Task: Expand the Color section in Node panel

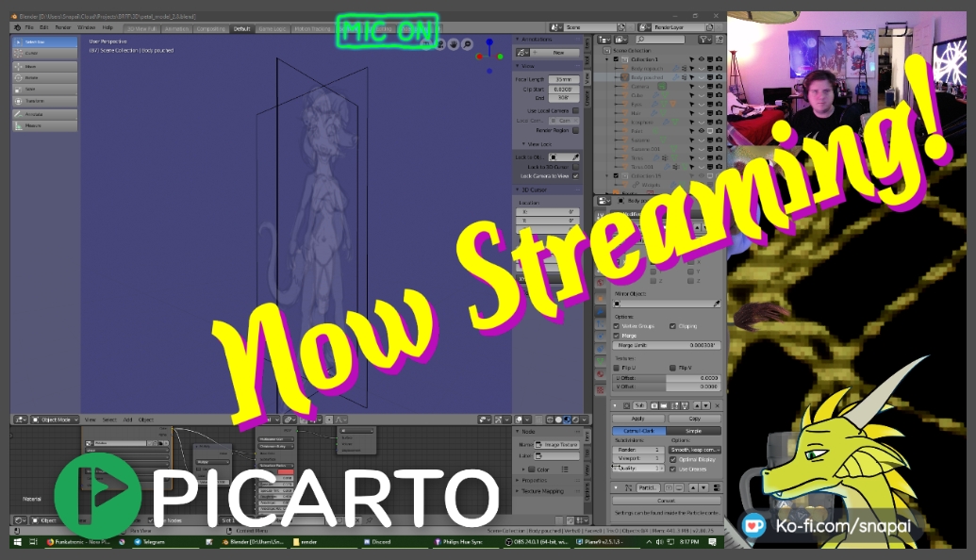Action: 523,469
